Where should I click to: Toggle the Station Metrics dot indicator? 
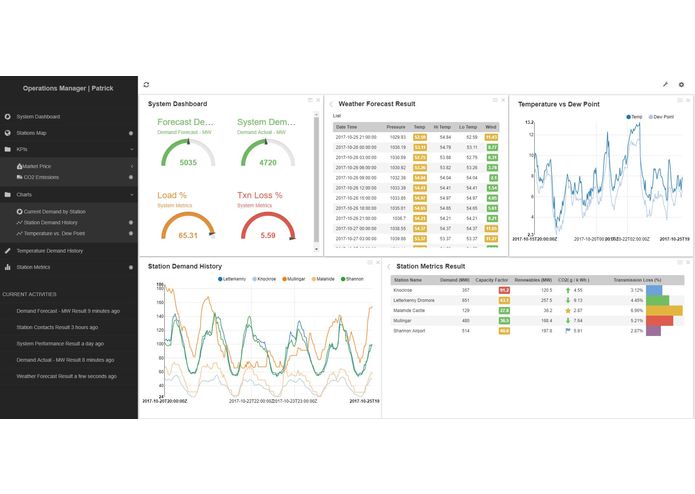point(131,268)
